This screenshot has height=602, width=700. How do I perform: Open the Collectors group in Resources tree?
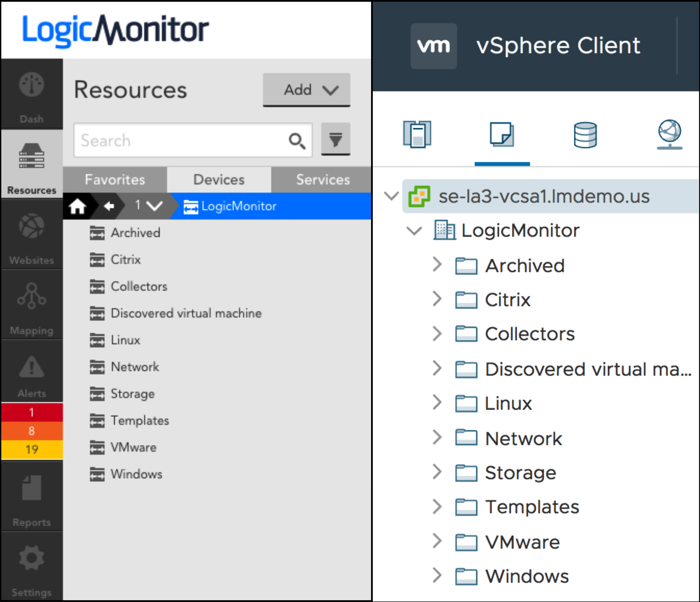click(x=128, y=287)
